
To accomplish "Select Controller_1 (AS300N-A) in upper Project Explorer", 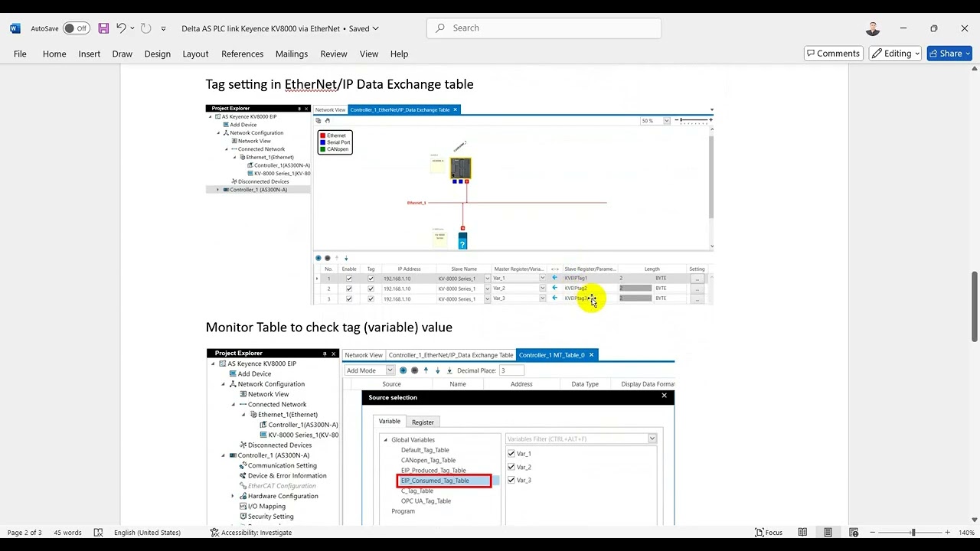I will [258, 190].
